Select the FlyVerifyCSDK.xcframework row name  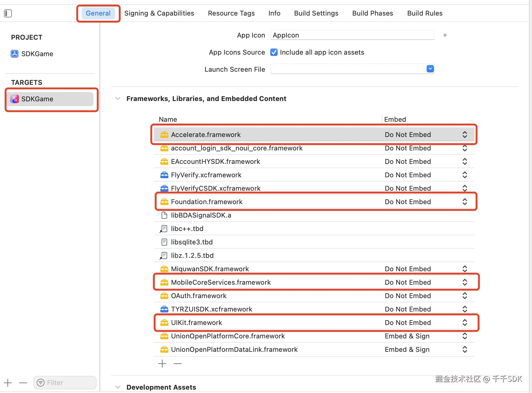pyautogui.click(x=216, y=189)
